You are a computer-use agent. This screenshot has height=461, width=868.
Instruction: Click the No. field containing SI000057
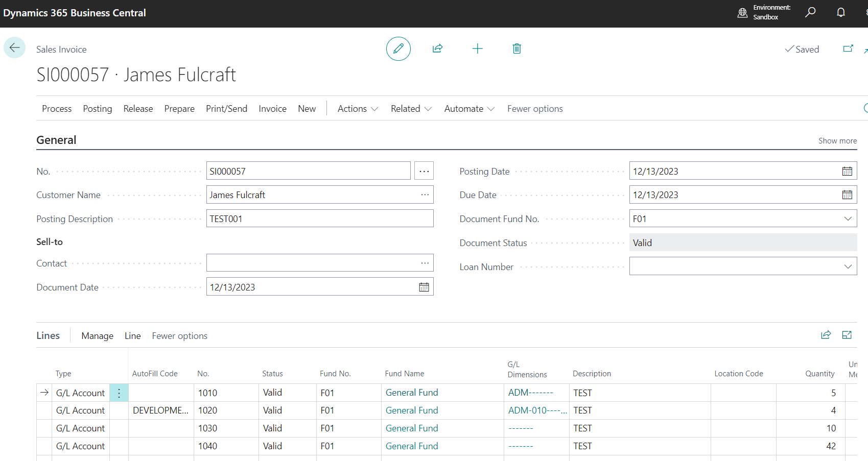coord(309,171)
